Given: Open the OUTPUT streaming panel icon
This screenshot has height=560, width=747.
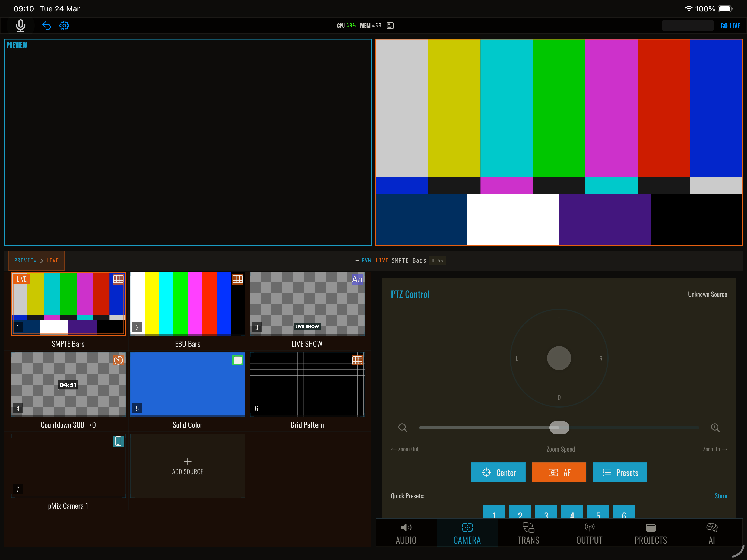Looking at the screenshot, I should point(589,533).
